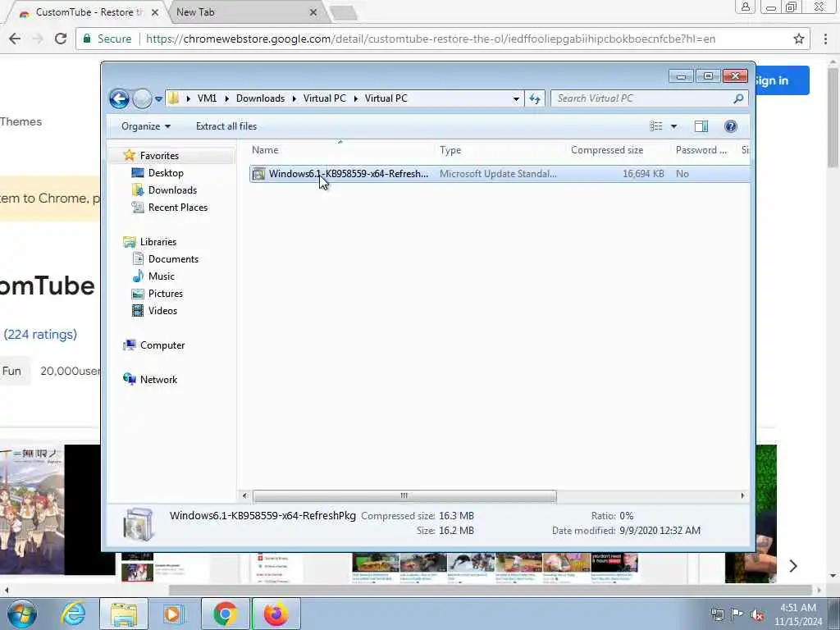
Task: Click the folder icon in address bar
Action: click(174, 98)
